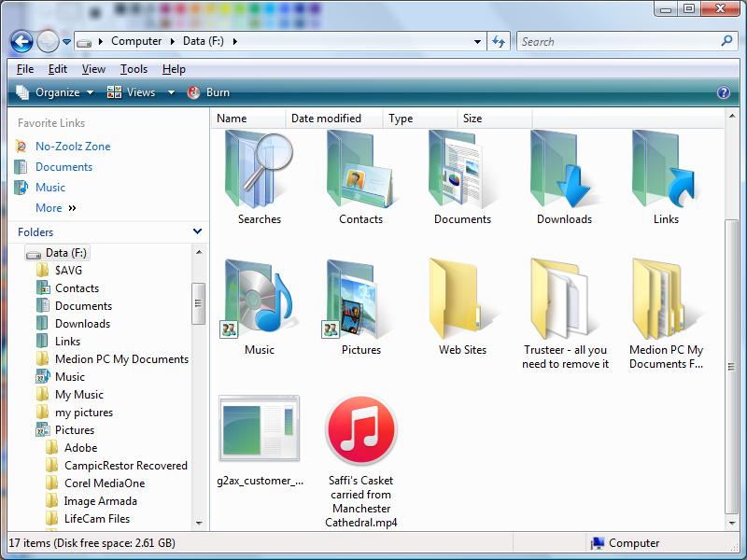Select LifeCam Files in folder tree
747x560 pixels.
(97, 519)
